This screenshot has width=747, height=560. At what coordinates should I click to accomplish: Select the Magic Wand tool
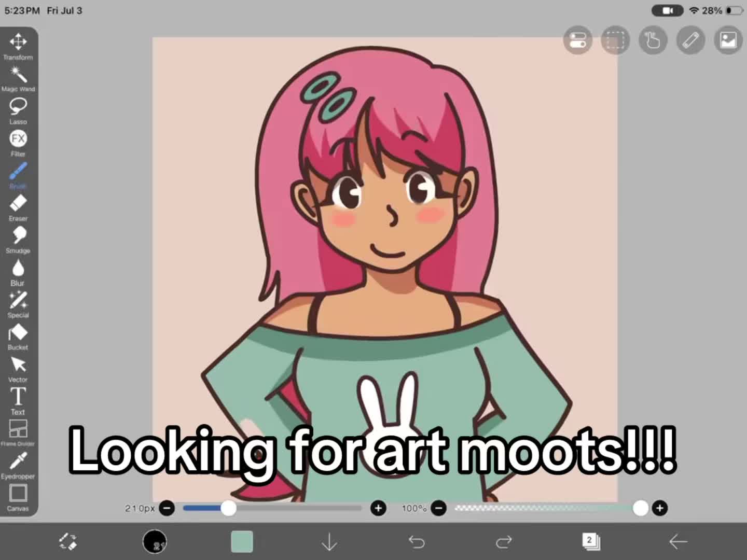tap(18, 79)
